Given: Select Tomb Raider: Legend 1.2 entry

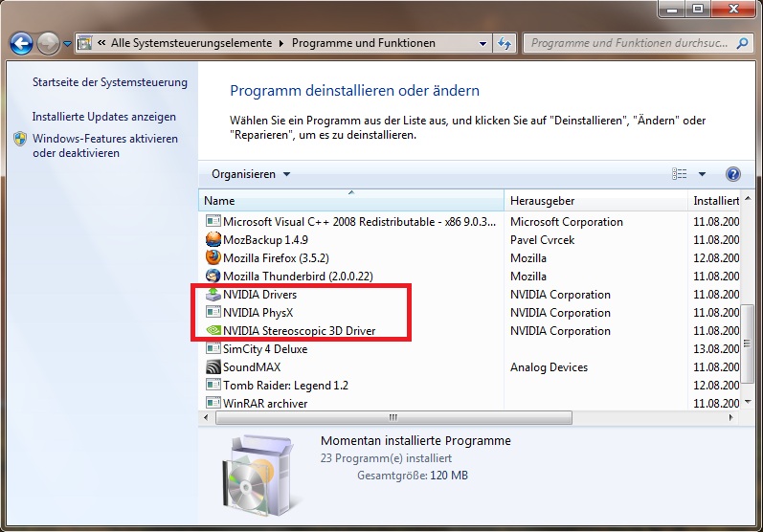Looking at the screenshot, I should pos(285,386).
